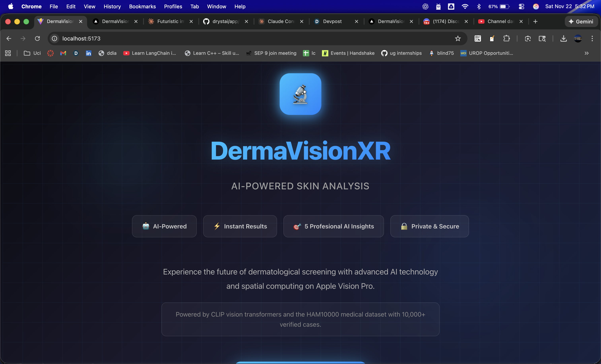Click the reload page icon
The image size is (601, 364).
(x=37, y=39)
